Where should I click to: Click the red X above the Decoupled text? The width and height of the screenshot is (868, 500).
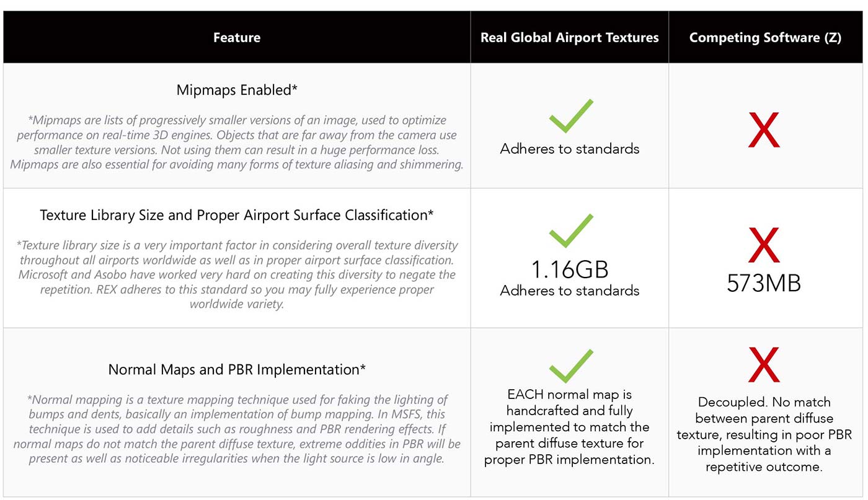(x=764, y=365)
